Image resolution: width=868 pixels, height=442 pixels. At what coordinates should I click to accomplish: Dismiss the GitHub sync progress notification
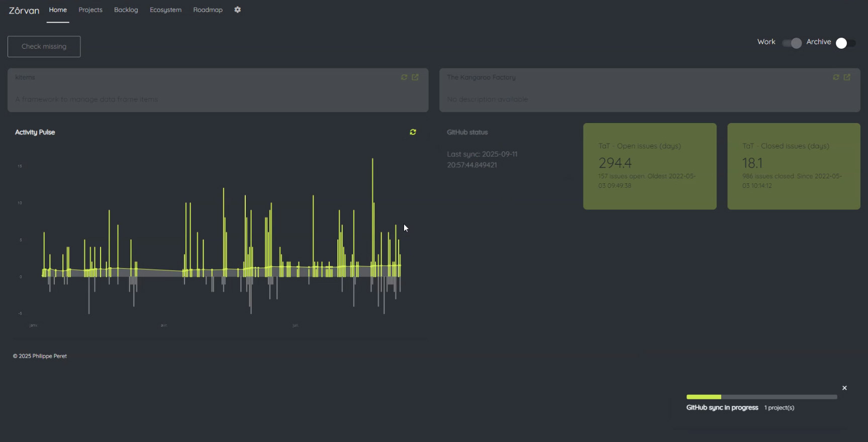coord(844,388)
